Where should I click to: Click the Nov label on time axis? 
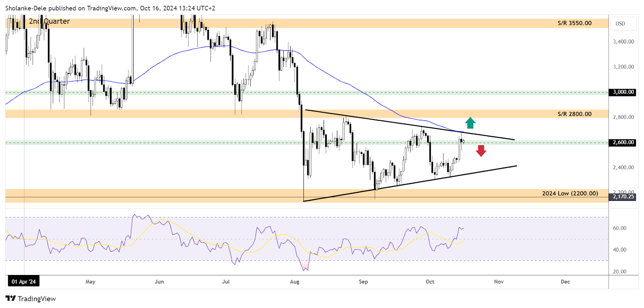(499, 282)
